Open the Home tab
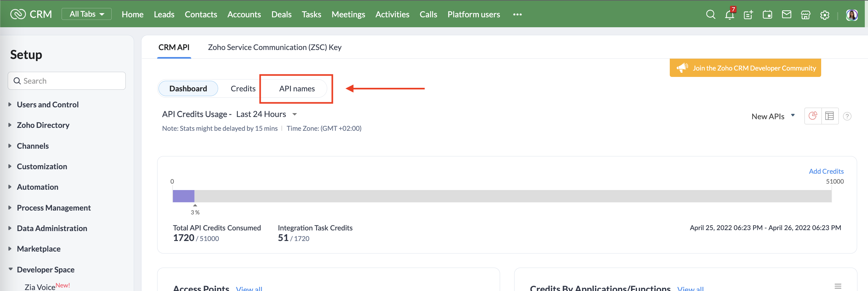 132,14
